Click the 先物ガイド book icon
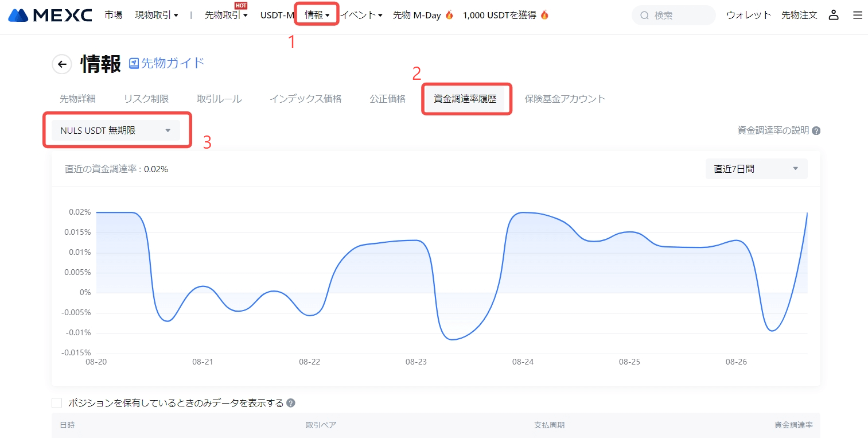This screenshot has height=438, width=868. [x=134, y=63]
